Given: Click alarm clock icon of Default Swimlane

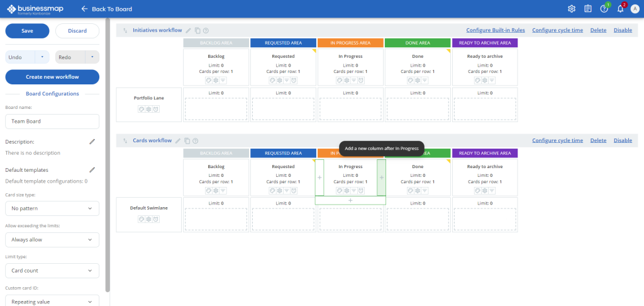Looking at the screenshot, I should 156,220.
